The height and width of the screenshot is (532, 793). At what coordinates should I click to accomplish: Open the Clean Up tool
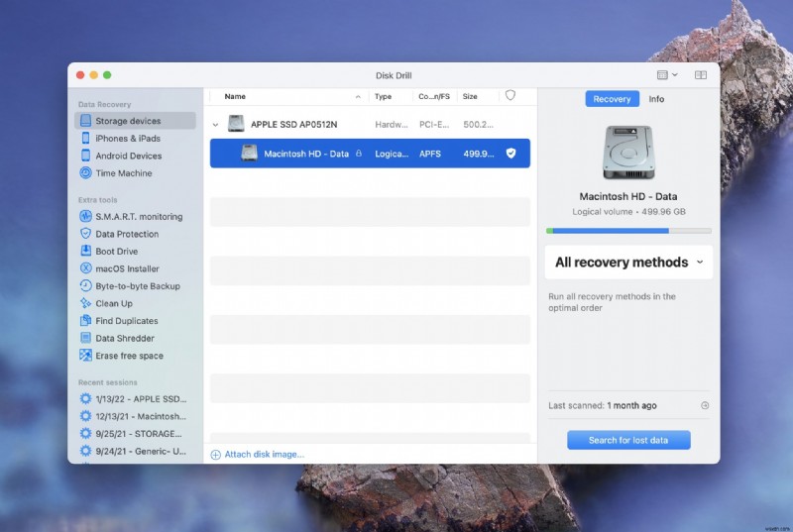tap(113, 304)
